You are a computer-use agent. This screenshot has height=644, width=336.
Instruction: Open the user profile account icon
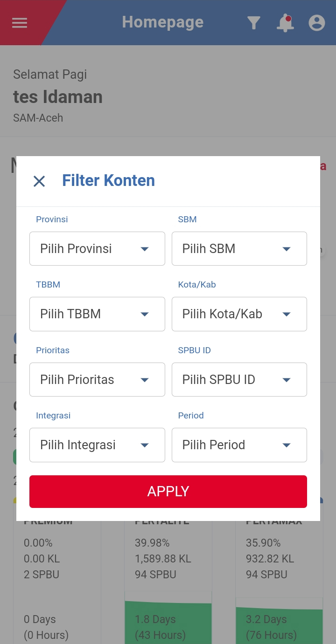(317, 23)
